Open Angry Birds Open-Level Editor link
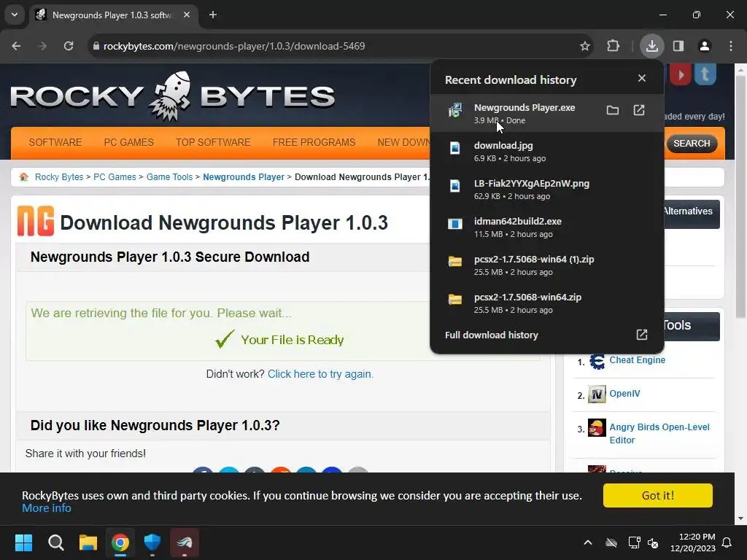Image resolution: width=747 pixels, height=560 pixels. [659, 433]
